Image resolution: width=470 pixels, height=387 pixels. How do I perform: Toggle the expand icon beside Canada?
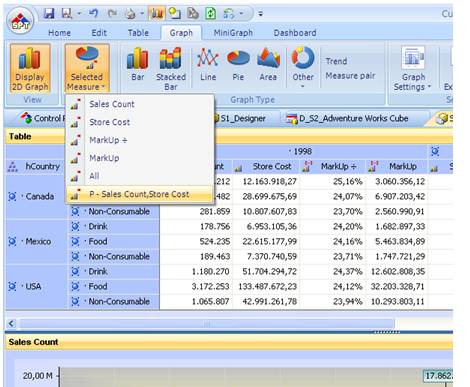tap(12, 196)
